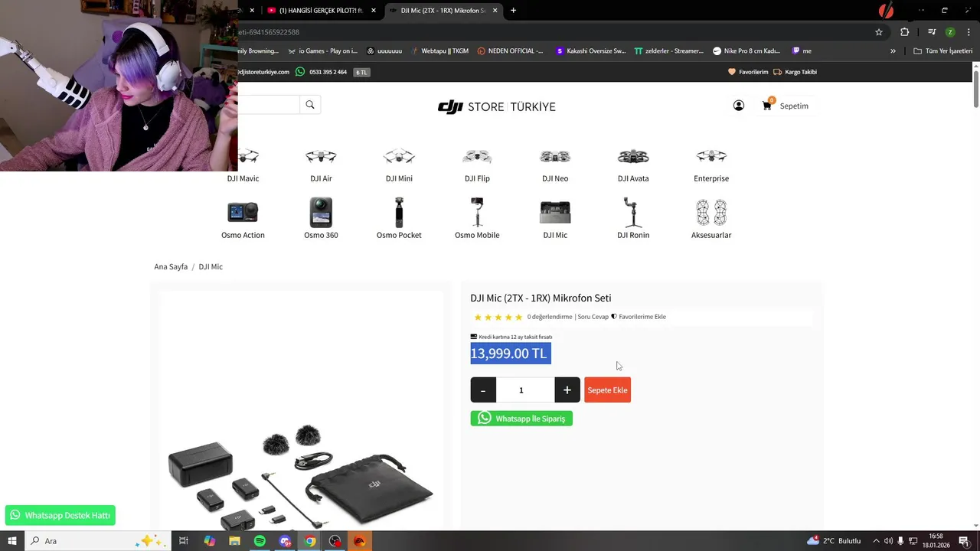The width and height of the screenshot is (980, 551).
Task: Click the Whatsapp Destek Hattı button
Action: point(60,515)
